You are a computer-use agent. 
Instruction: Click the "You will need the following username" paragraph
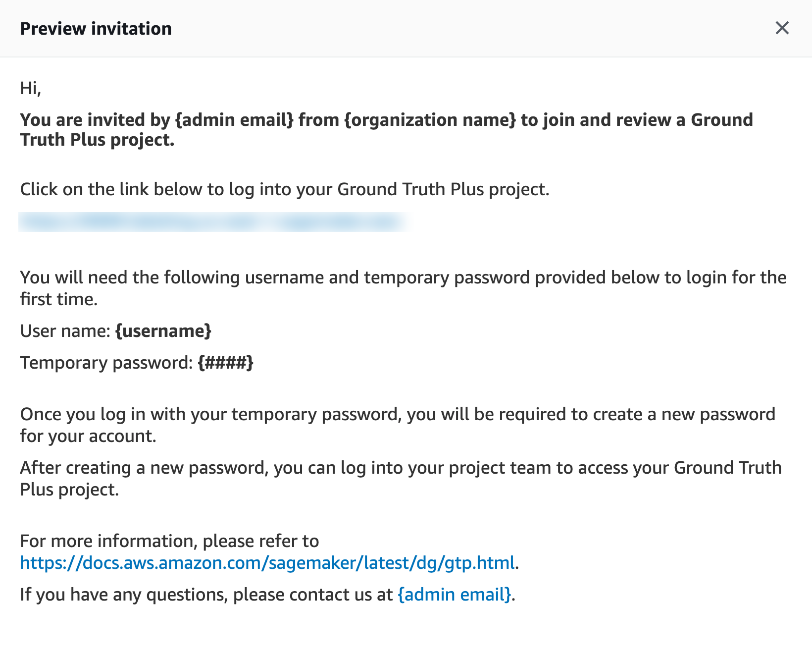click(x=403, y=277)
